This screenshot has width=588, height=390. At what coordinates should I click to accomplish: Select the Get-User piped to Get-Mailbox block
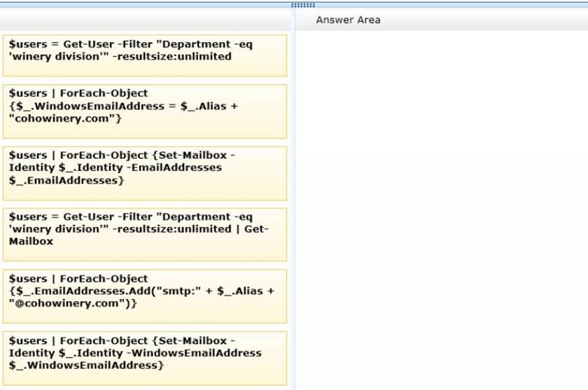pos(144,235)
